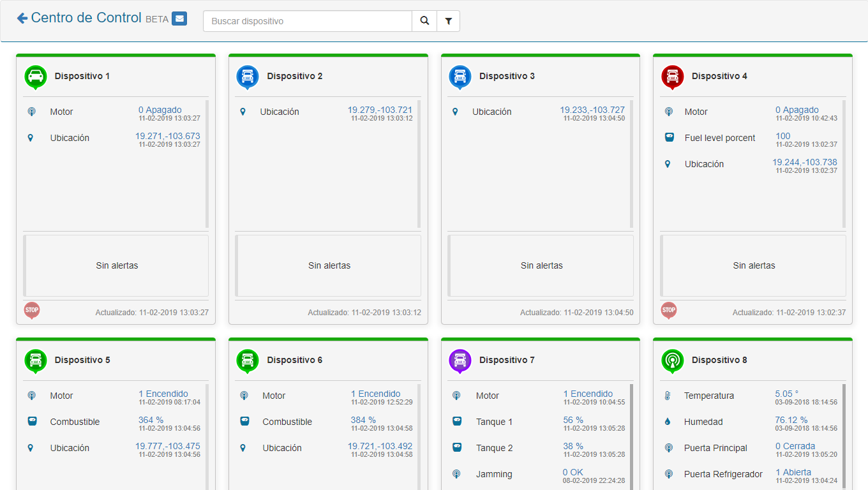Open the envelope mail icon next to BETA
This screenshot has width=868, height=490.
coord(179,19)
